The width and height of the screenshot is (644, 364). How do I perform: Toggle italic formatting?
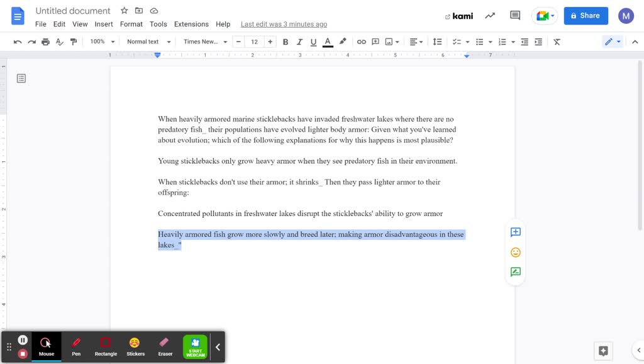point(299,42)
